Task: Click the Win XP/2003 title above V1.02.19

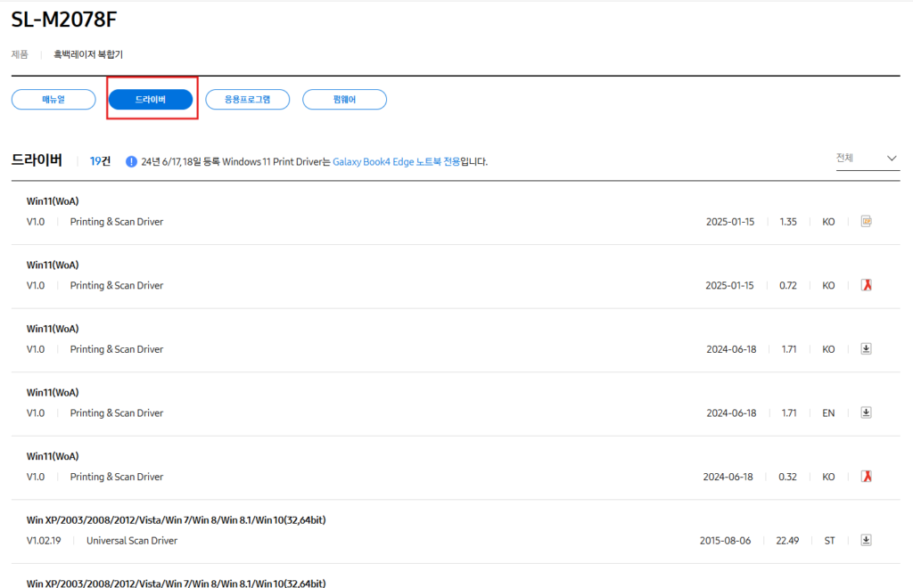Action: coord(176,520)
